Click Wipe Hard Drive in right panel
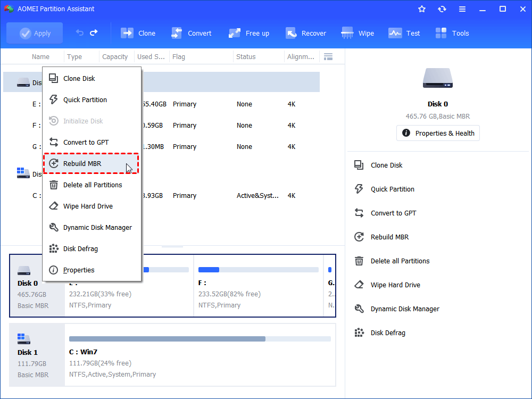This screenshot has width=532, height=399. pos(387,285)
